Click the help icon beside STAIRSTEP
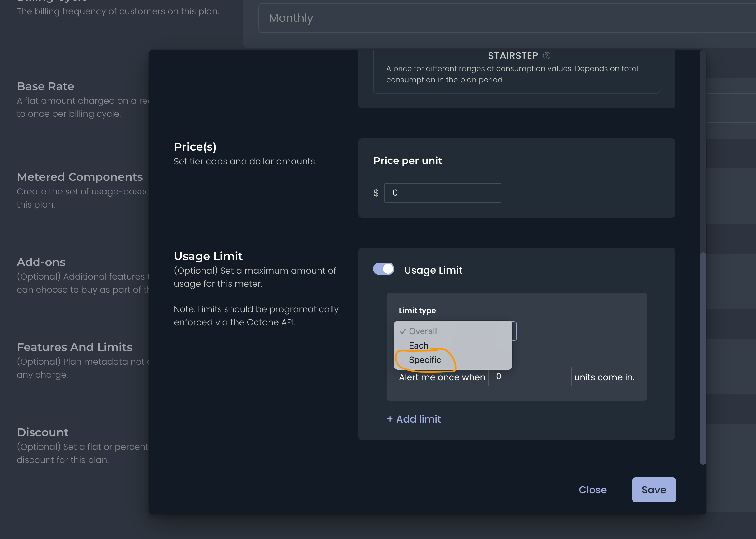 click(x=546, y=56)
